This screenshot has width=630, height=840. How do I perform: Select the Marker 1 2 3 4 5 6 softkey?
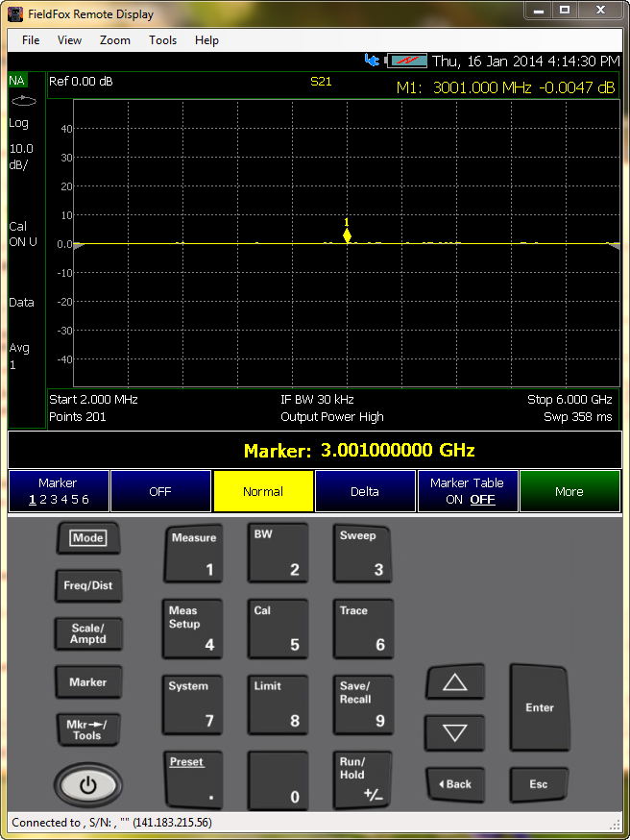[x=59, y=491]
